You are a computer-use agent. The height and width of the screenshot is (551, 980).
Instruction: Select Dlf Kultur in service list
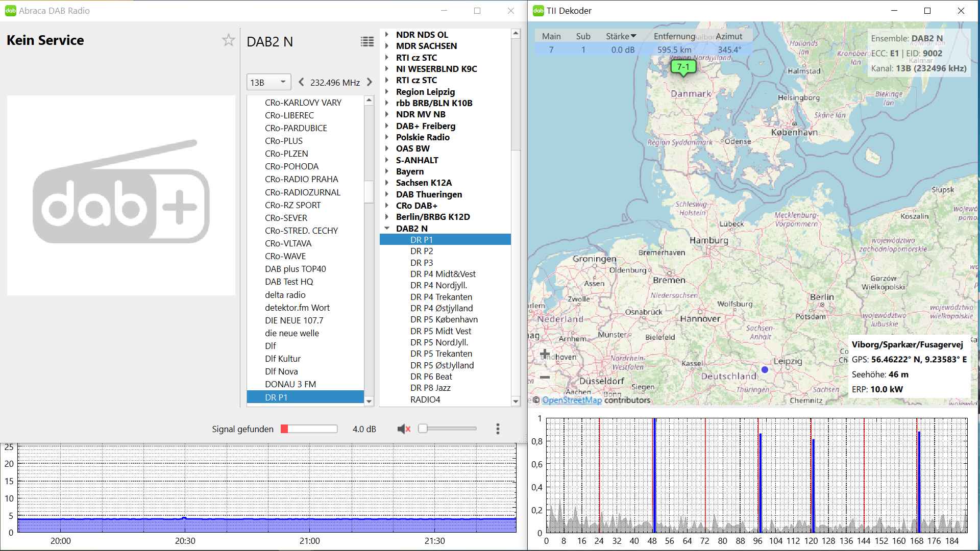click(x=283, y=359)
